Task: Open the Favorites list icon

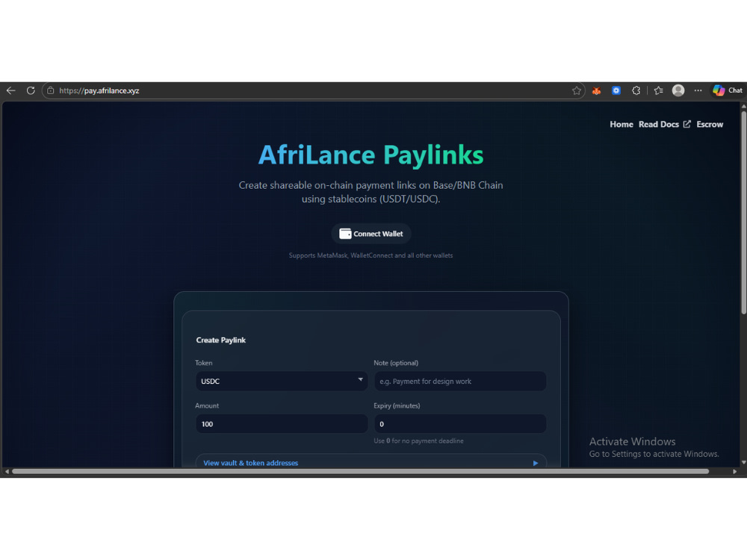Action: tap(658, 90)
